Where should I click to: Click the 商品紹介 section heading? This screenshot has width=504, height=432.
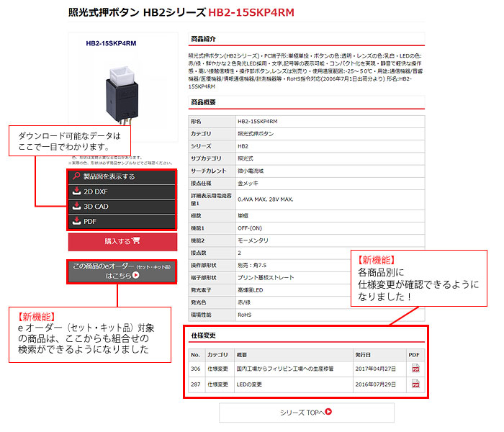[x=203, y=39]
